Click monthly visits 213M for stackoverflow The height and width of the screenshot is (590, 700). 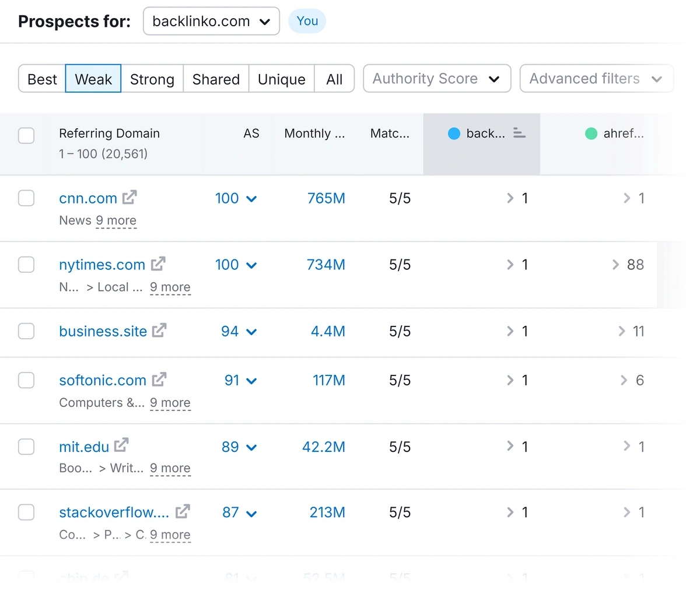[327, 512]
